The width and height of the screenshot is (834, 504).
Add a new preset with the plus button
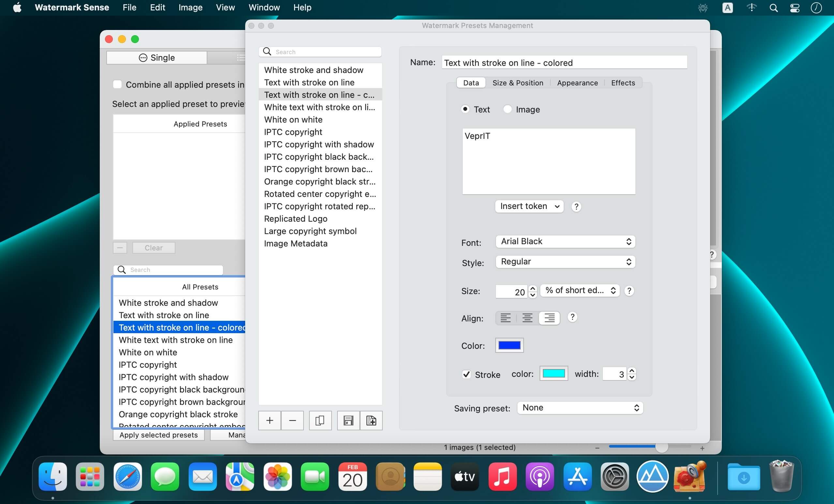click(x=269, y=421)
